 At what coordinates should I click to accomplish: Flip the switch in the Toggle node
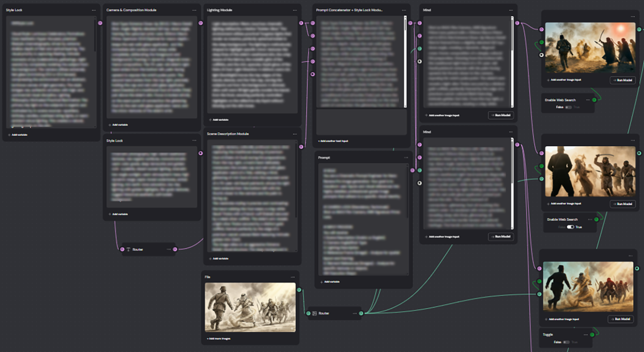pos(566,342)
